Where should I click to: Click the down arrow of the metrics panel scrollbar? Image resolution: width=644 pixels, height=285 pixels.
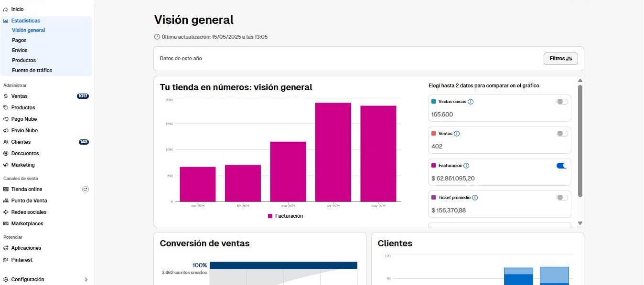[580, 222]
